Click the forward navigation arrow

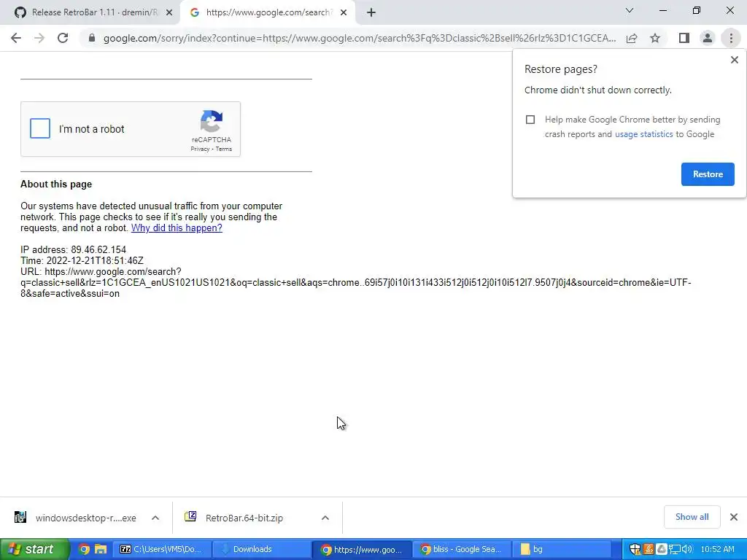pos(39,38)
